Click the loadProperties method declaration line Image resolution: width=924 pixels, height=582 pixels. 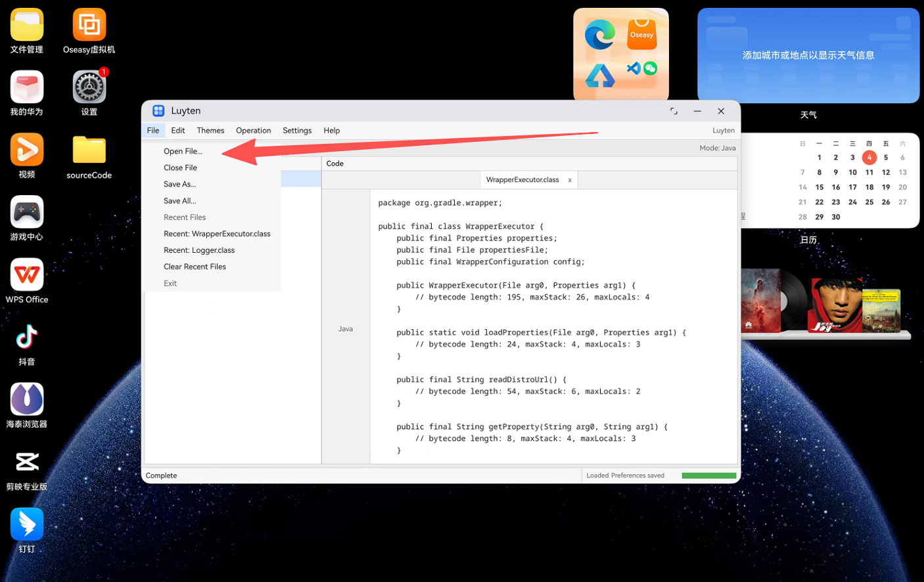[541, 332]
